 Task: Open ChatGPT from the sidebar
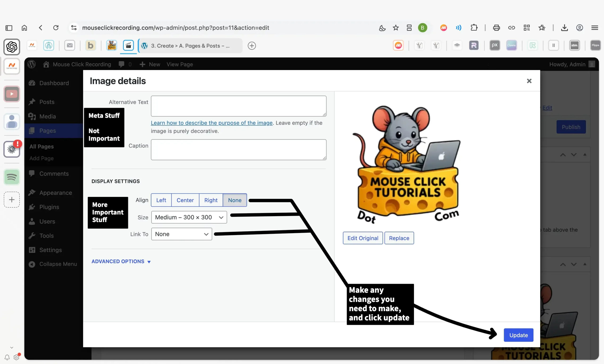[12, 47]
